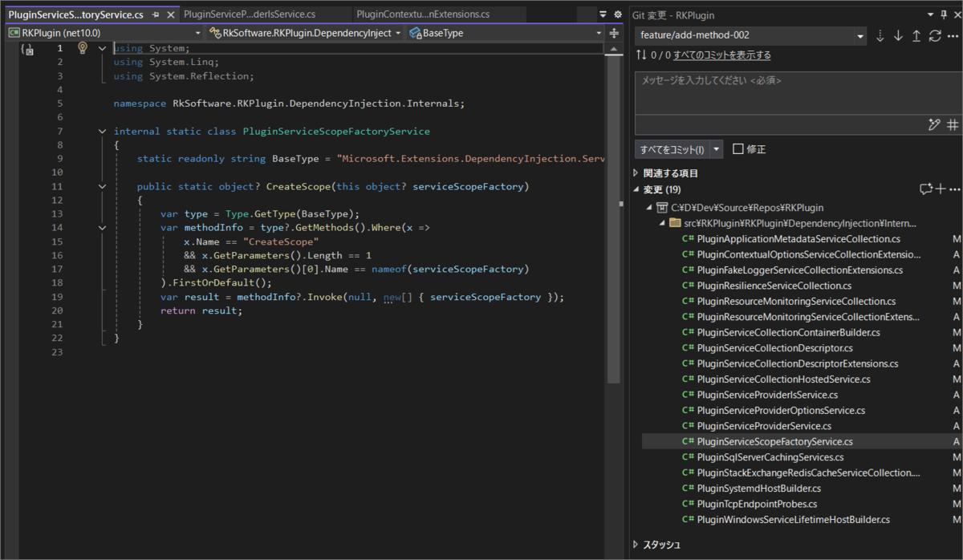
Task: Pin the Git Changes panel
Action: [x=942, y=14]
